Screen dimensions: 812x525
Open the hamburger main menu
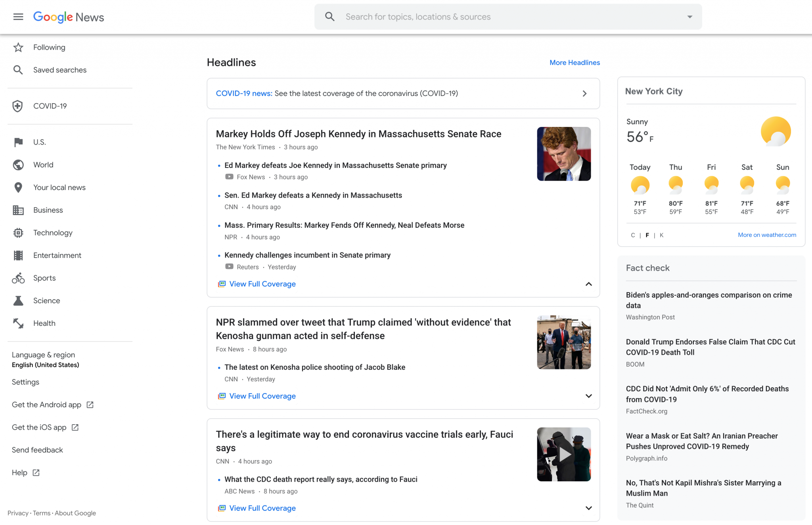[x=18, y=17]
